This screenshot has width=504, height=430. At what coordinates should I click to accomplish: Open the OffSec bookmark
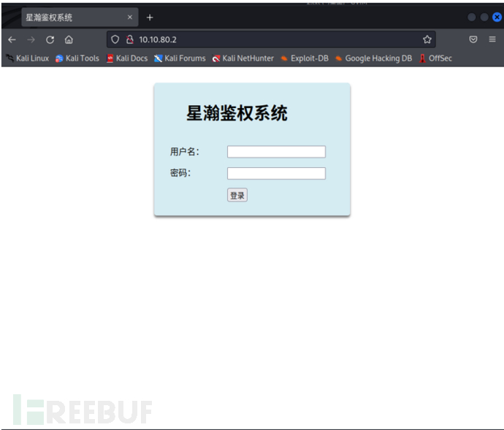[x=435, y=58]
